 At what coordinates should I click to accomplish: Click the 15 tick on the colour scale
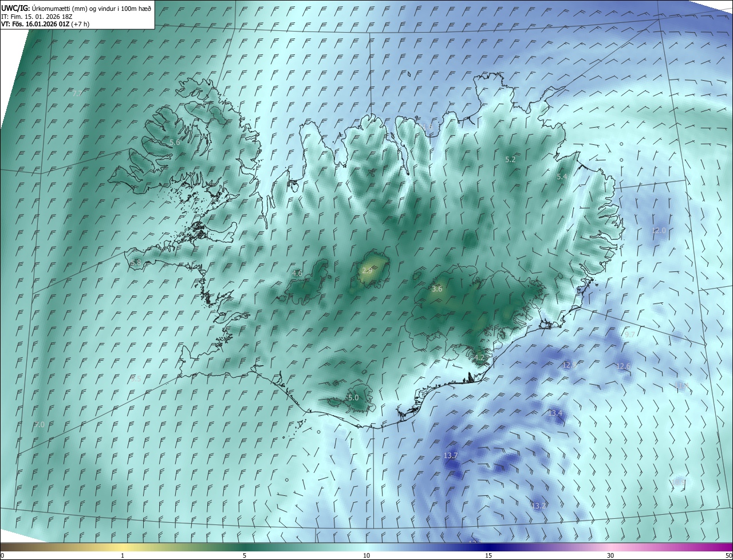click(x=488, y=556)
